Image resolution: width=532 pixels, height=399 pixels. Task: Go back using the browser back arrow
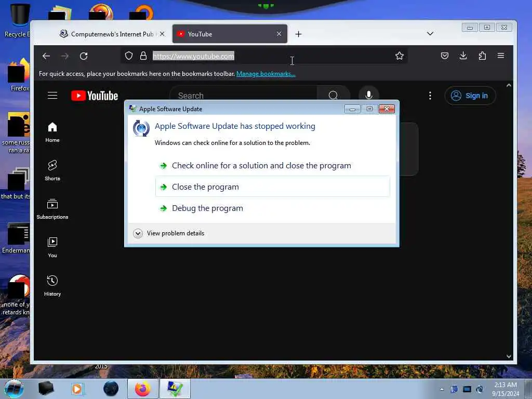(46, 56)
